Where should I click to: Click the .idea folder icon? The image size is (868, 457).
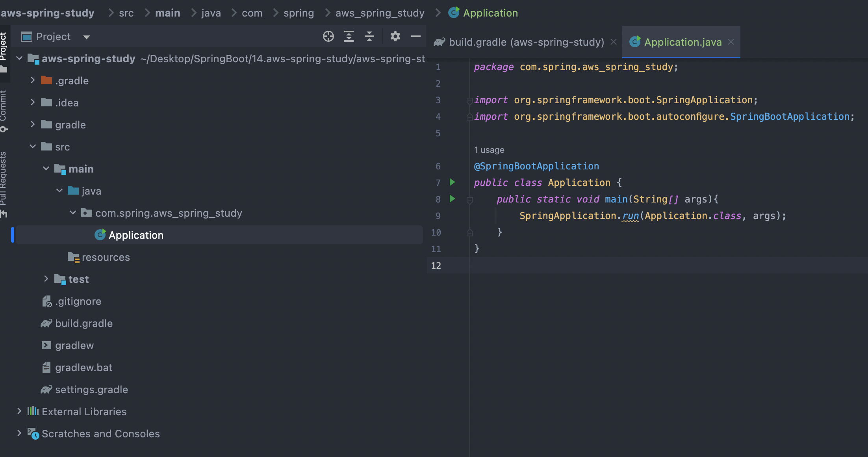(46, 102)
